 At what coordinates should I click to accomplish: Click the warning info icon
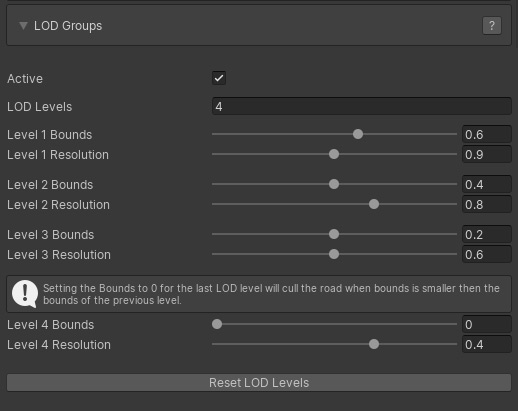tap(25, 294)
